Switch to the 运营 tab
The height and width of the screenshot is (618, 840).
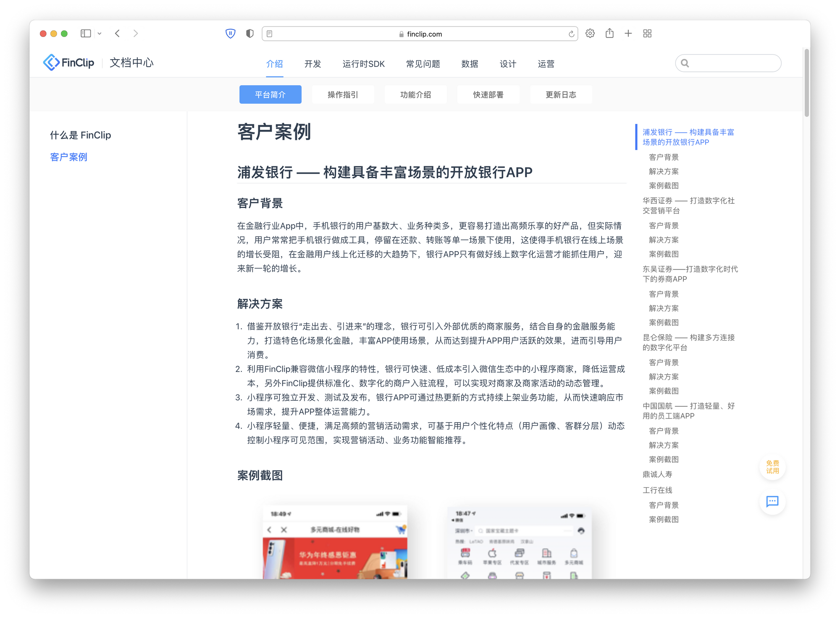[x=546, y=64]
